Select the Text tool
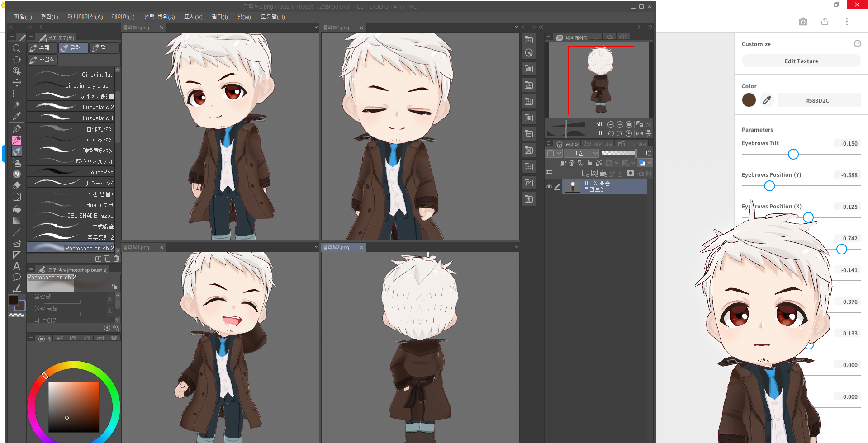Screen dimensions: 868x443 pyautogui.click(x=17, y=266)
